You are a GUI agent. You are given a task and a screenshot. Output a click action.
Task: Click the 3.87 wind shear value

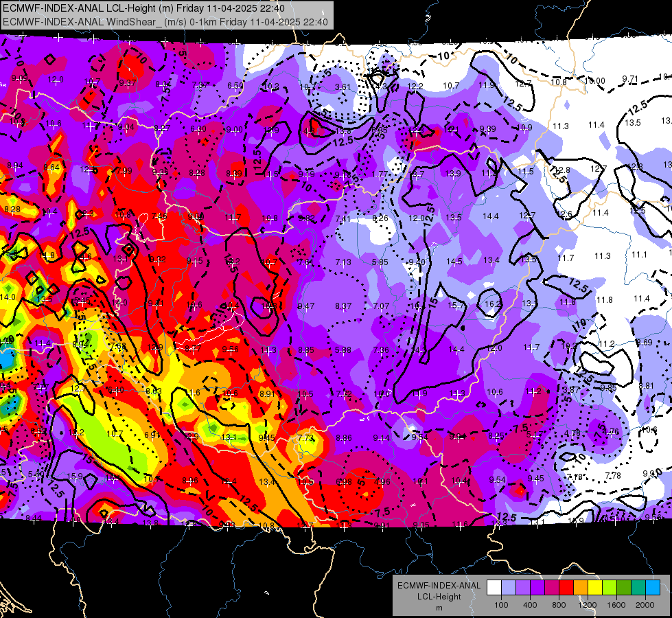[x=571, y=389]
